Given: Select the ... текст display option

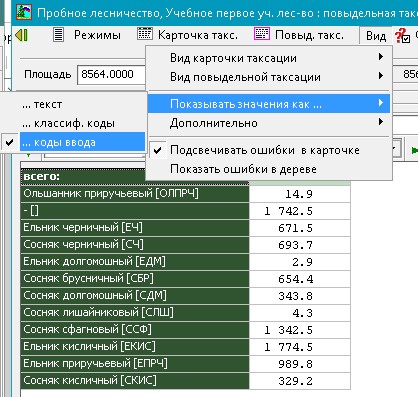Looking at the screenshot, I should (x=73, y=104).
